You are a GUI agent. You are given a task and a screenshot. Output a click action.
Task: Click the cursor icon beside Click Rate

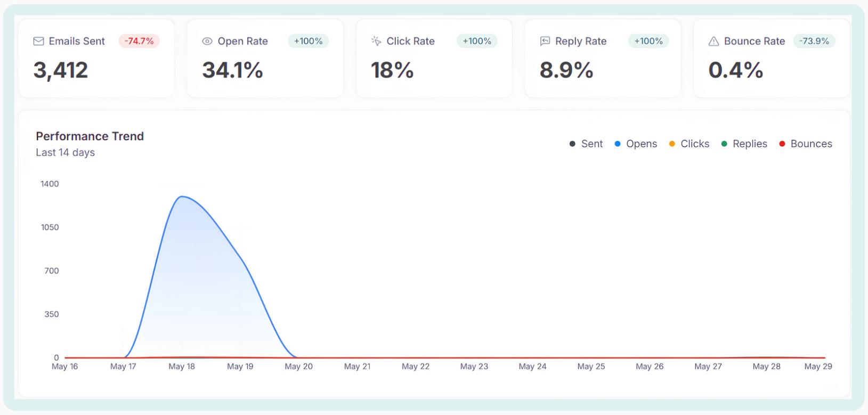pos(376,41)
